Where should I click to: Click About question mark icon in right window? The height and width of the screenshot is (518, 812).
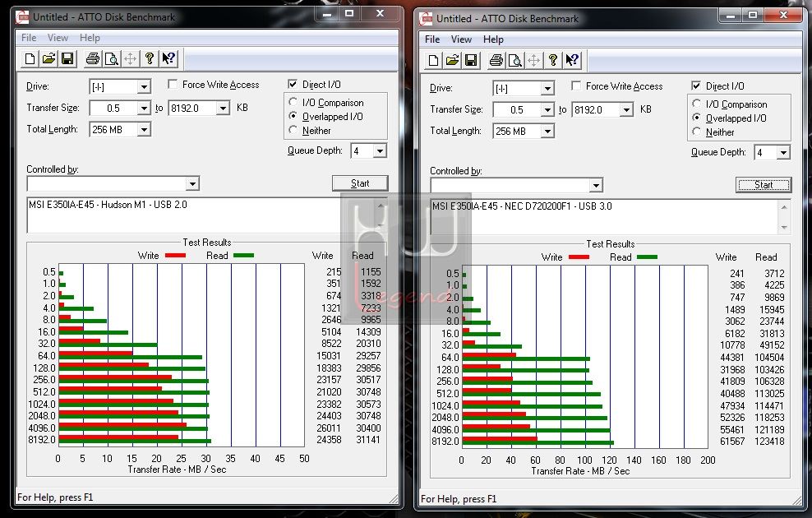[x=553, y=60]
